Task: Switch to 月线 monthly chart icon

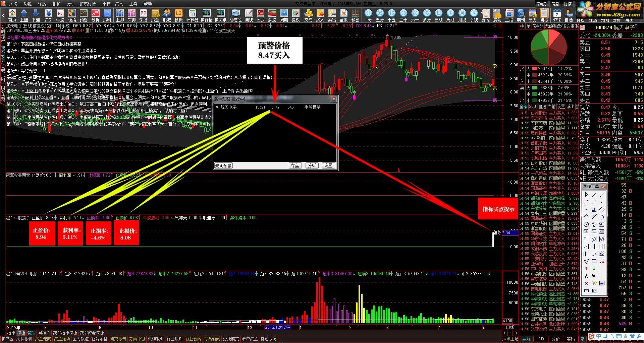Action: (x=462, y=15)
